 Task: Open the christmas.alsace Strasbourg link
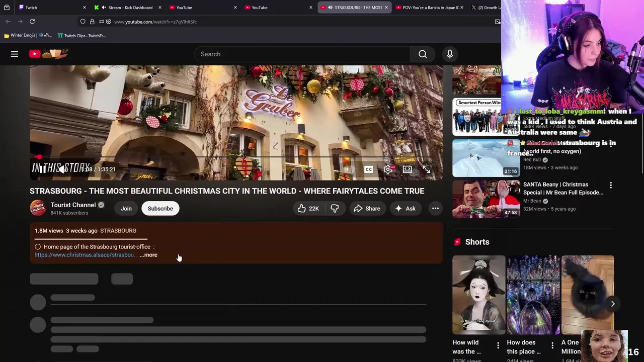85,255
